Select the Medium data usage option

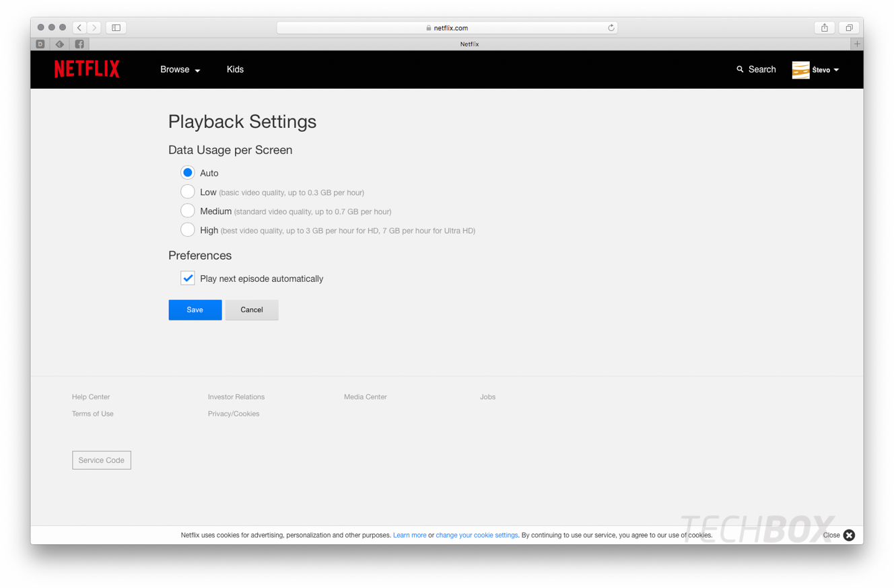click(x=188, y=211)
